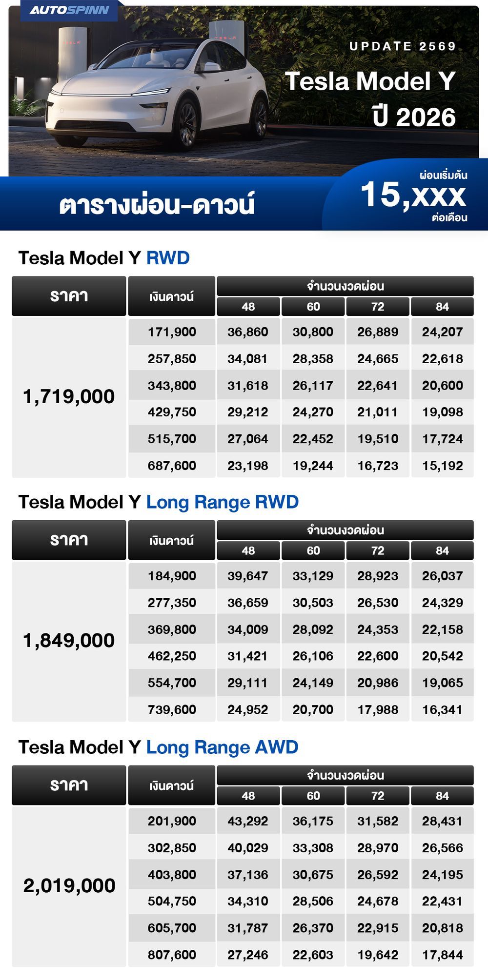The width and height of the screenshot is (488, 980).
Task: Select the 48 column header in RWD table
Action: point(248,307)
